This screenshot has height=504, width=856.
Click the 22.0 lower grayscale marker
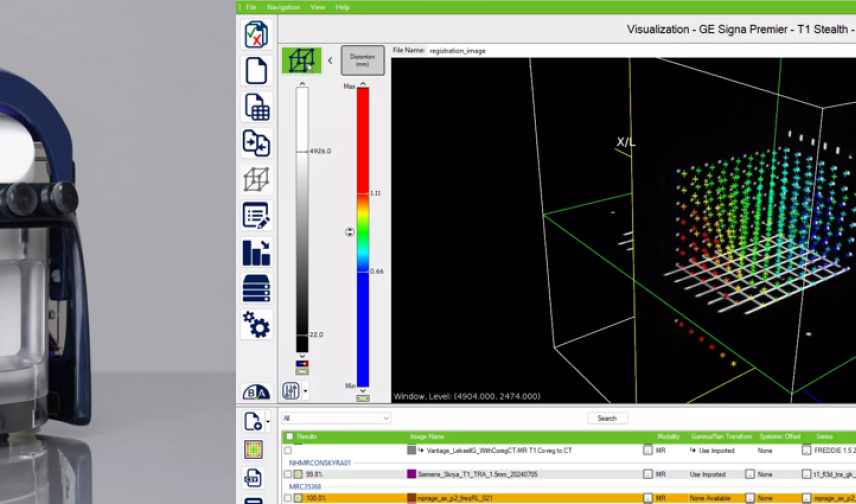tap(316, 334)
